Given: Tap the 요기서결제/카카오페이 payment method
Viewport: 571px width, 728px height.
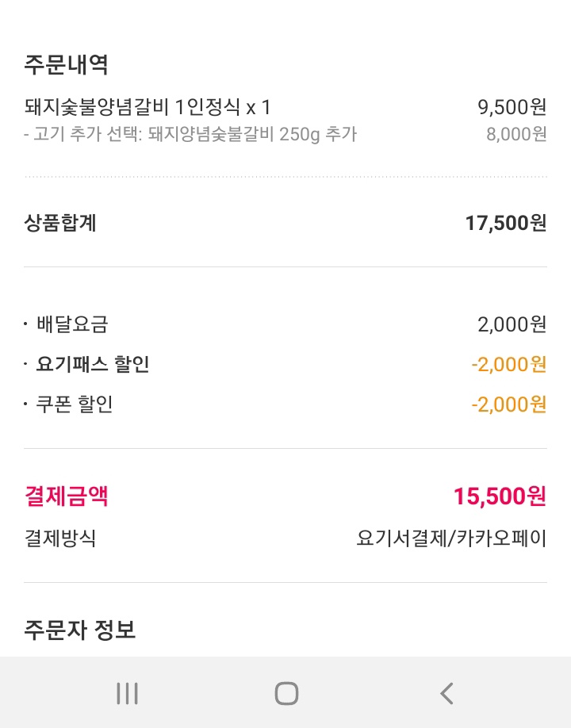Looking at the screenshot, I should point(451,539).
